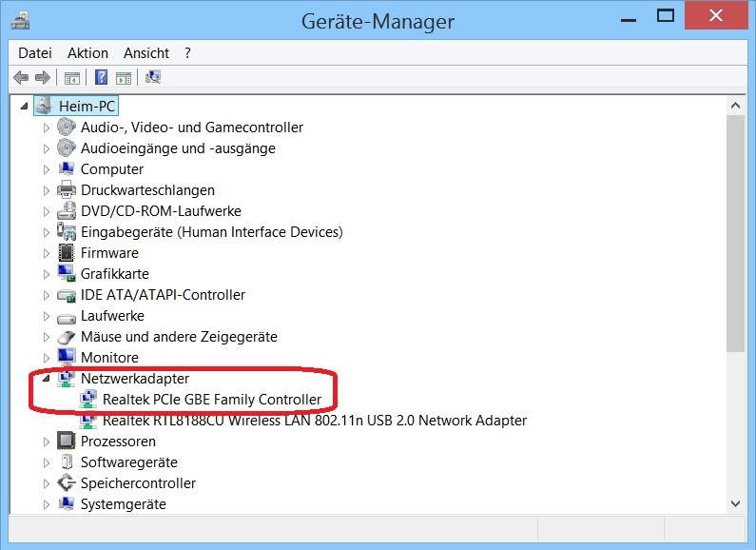This screenshot has width=756, height=550.
Task: Select IDE ATA/ATAPI-Controller label
Action: pos(163,295)
